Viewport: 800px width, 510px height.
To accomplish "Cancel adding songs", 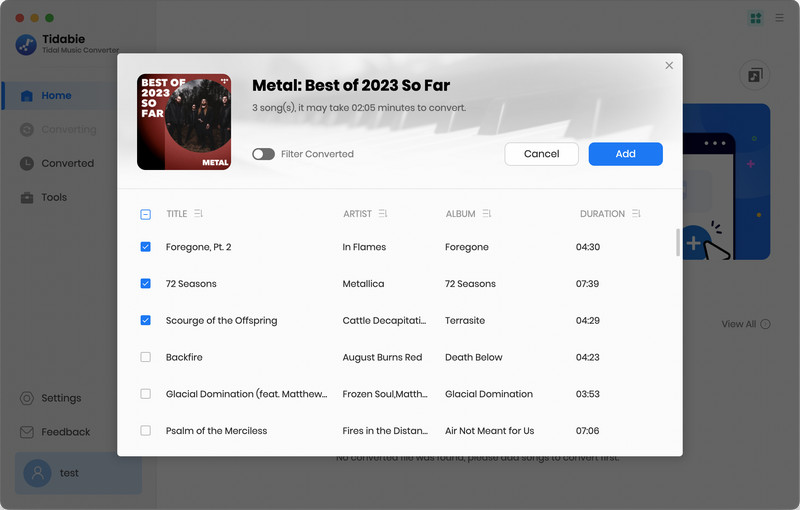I will pos(541,154).
